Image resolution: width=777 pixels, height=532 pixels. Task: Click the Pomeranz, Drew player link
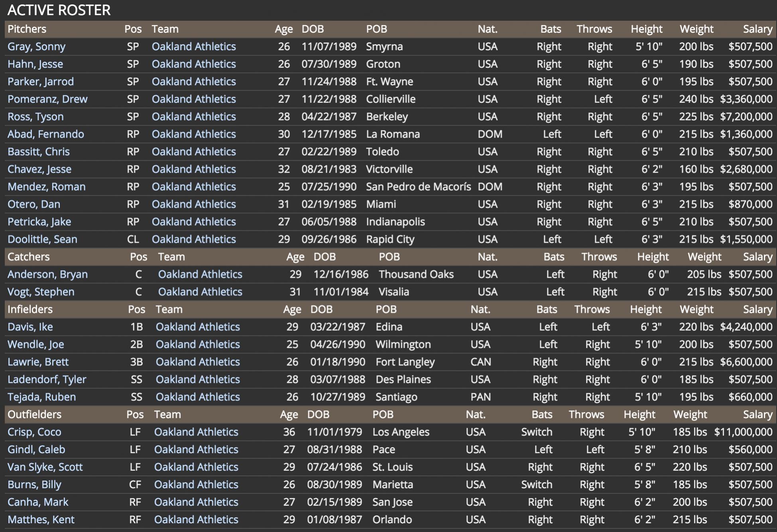[x=47, y=99]
